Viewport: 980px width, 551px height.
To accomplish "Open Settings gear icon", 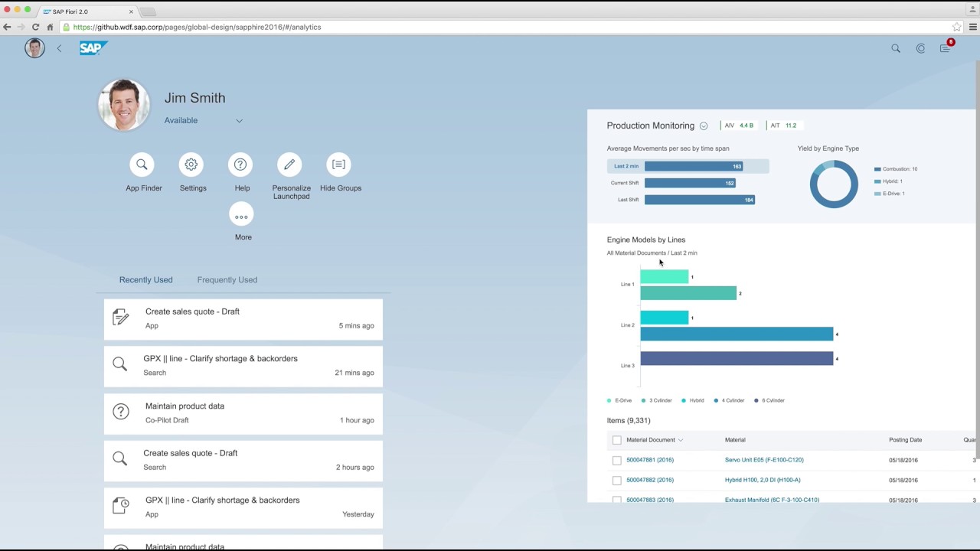I will [x=191, y=165].
